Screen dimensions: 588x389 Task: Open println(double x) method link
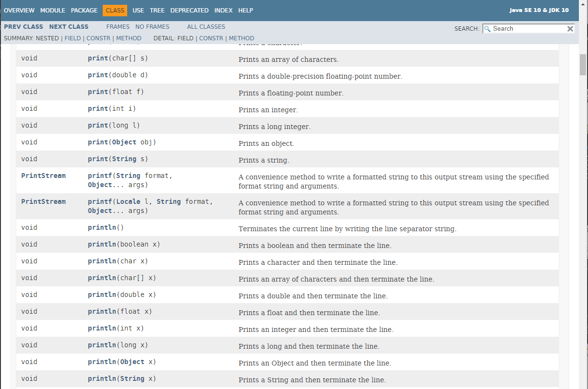click(x=102, y=295)
